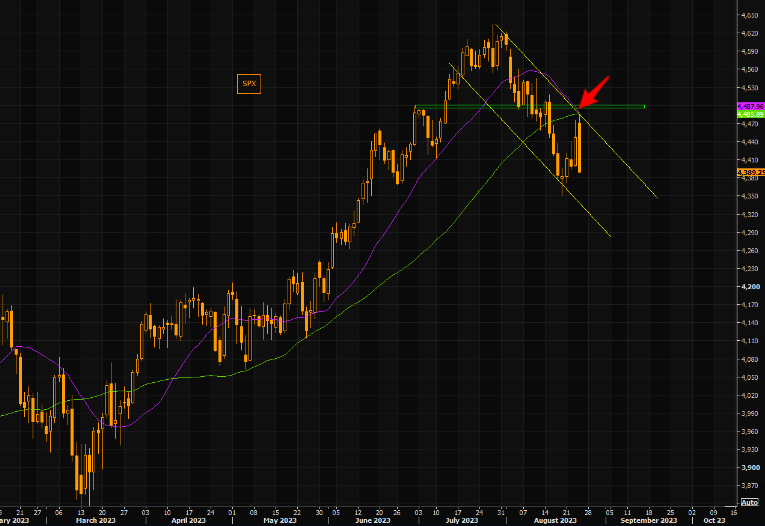765x526 pixels.
Task: Click the 4,200 price axis label
Action: point(749,287)
